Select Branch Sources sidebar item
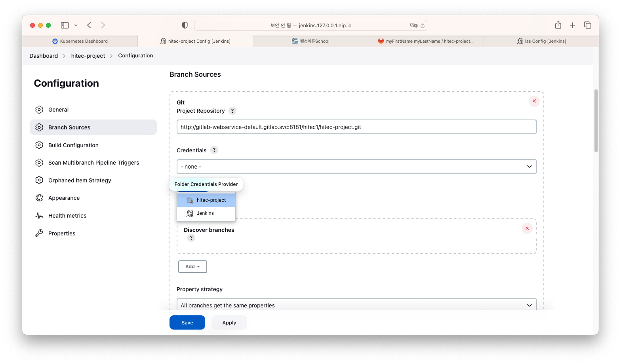The height and width of the screenshot is (364, 621). click(x=93, y=127)
